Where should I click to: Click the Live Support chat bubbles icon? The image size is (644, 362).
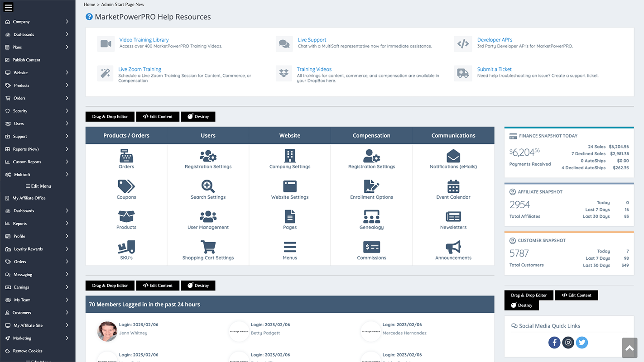(x=284, y=44)
